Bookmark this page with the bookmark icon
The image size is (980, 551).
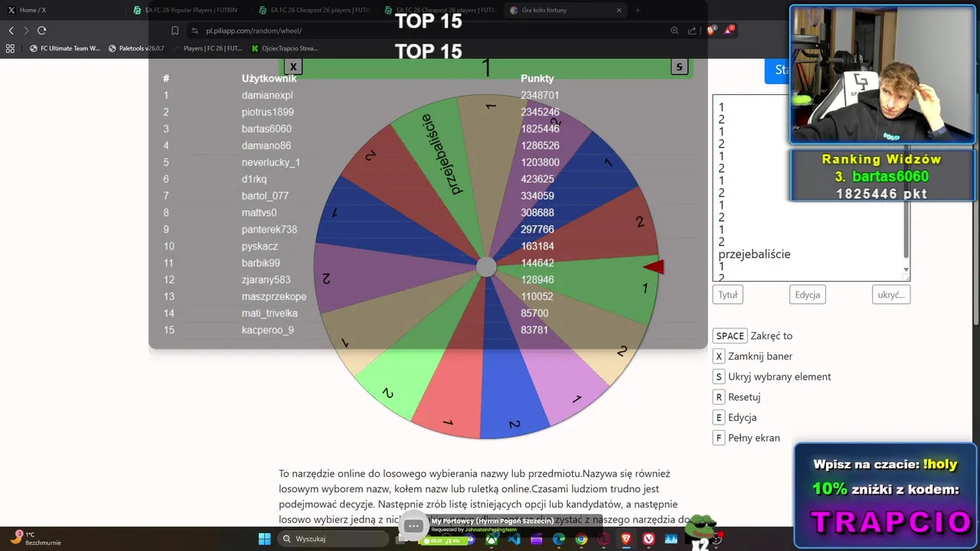pyautogui.click(x=175, y=31)
